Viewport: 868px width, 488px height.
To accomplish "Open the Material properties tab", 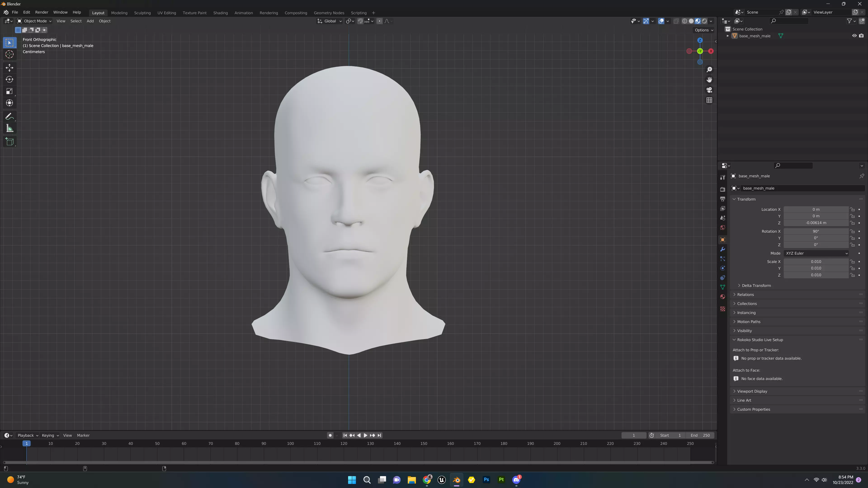I will point(722,297).
